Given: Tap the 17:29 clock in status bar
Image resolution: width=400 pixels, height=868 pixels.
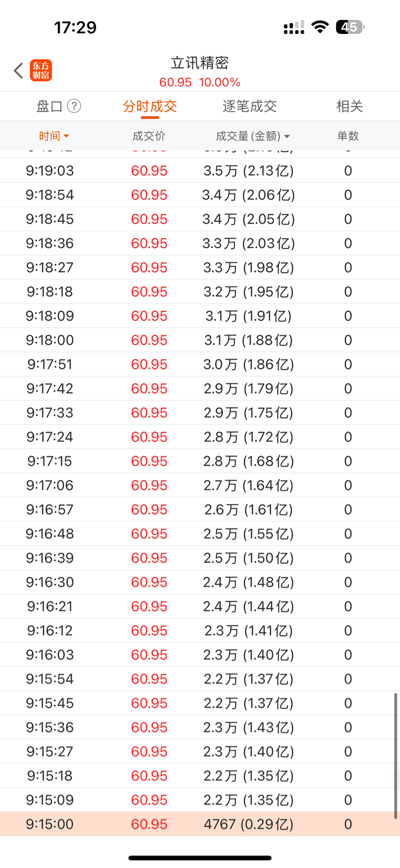Looking at the screenshot, I should pos(76,27).
